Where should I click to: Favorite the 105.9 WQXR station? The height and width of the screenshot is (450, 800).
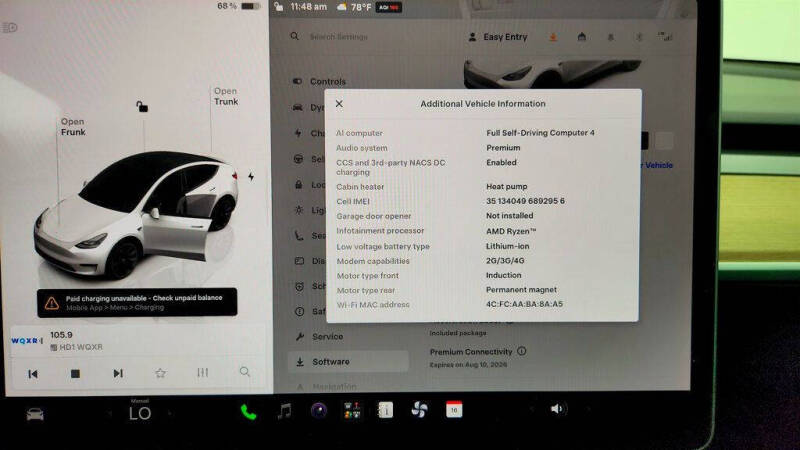160,373
